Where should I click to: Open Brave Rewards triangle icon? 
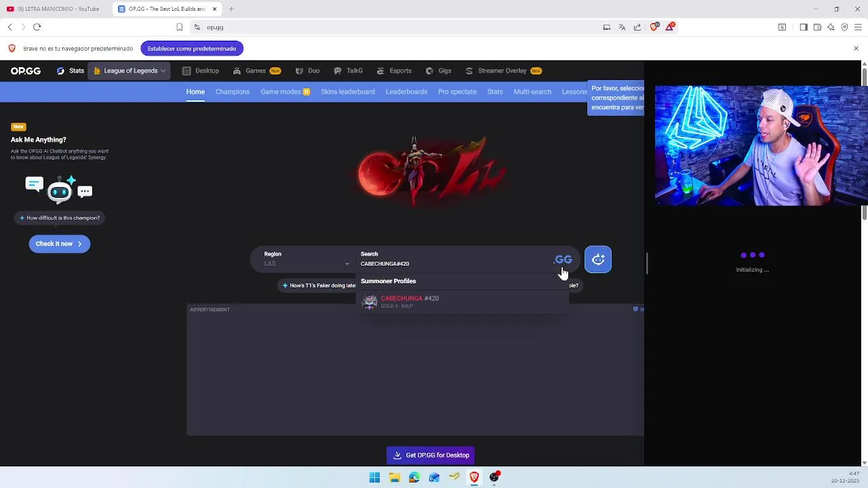pos(670,26)
